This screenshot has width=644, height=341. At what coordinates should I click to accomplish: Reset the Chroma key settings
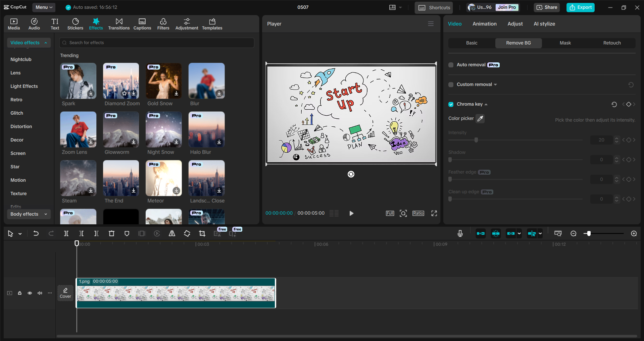[x=614, y=104]
